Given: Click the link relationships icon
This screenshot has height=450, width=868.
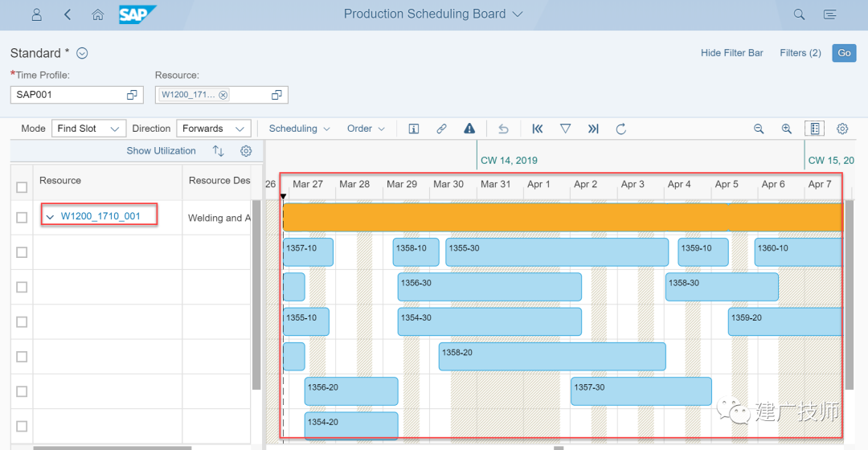Looking at the screenshot, I should pyautogui.click(x=441, y=129).
